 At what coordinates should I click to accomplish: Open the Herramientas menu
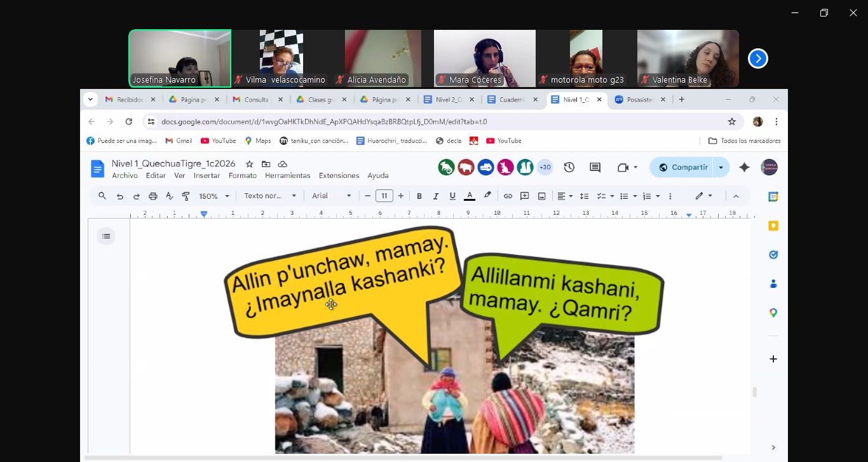pos(287,175)
